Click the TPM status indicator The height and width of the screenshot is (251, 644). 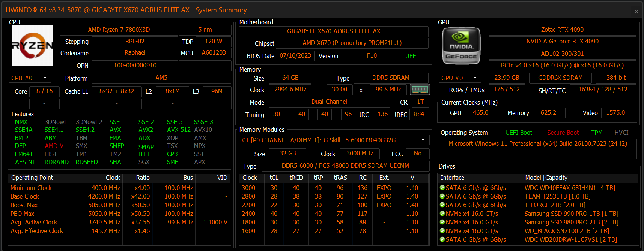pyautogui.click(x=597, y=133)
